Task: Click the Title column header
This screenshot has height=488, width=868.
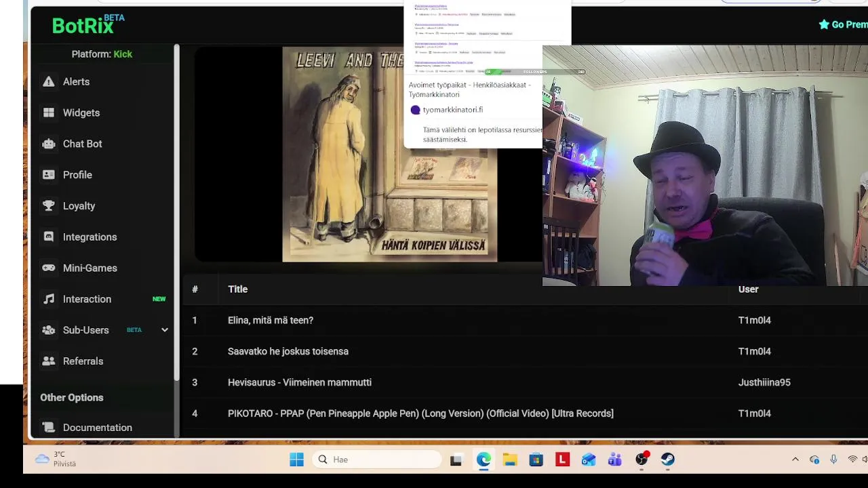Action: 237,289
